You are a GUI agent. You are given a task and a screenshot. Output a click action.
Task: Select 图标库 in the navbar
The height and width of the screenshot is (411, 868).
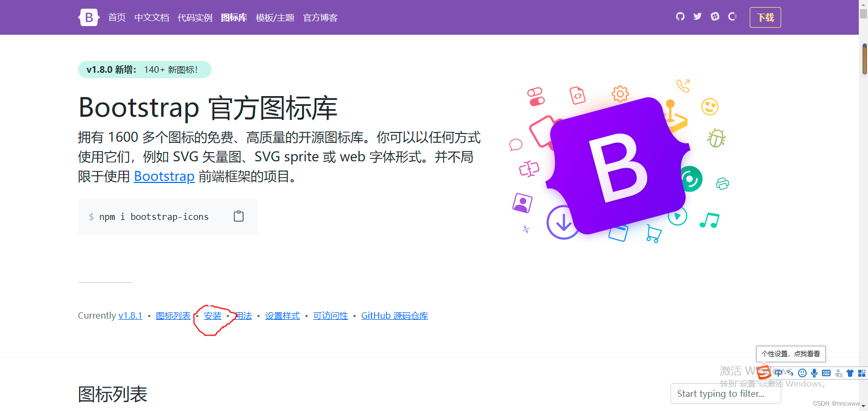click(234, 17)
